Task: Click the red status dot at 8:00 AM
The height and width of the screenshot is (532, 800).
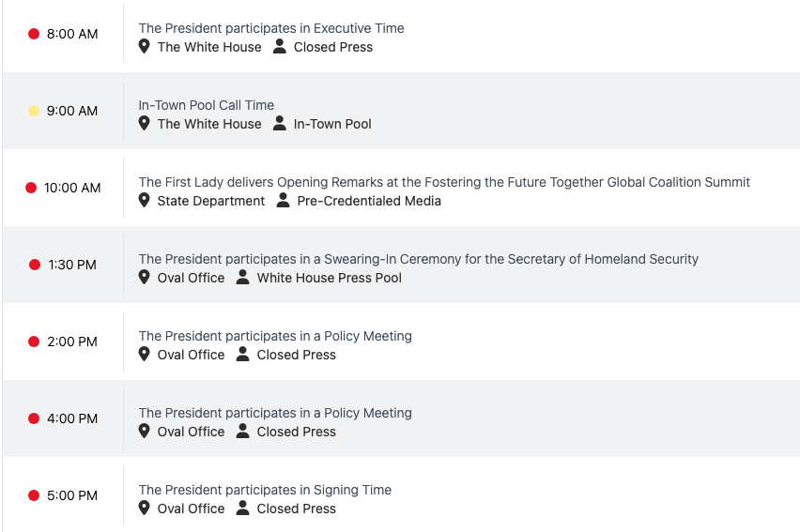Action: point(34,34)
